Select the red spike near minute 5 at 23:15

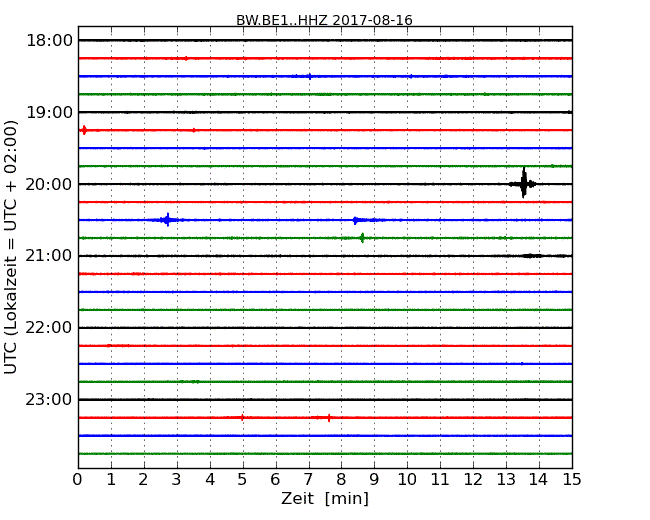243,418
